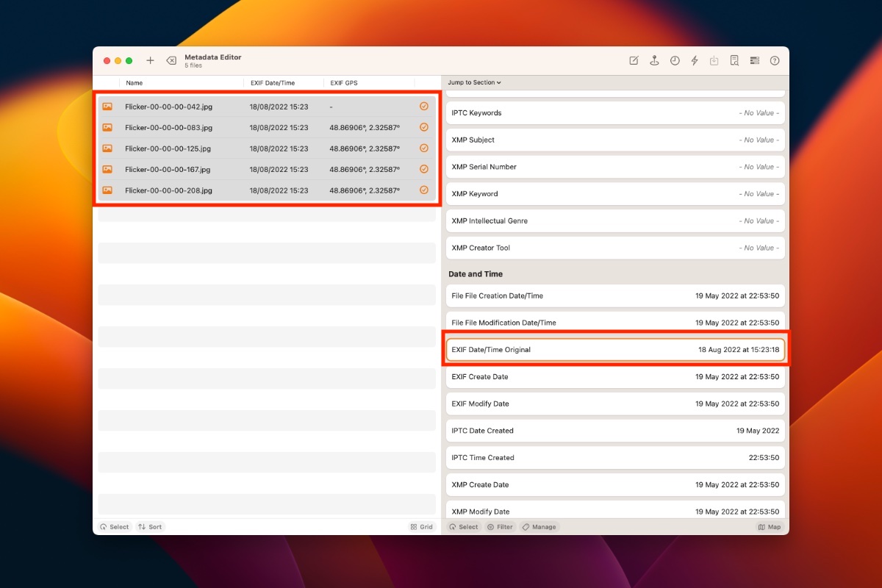Sort by the Name column header
The height and width of the screenshot is (588, 882).
tap(134, 83)
